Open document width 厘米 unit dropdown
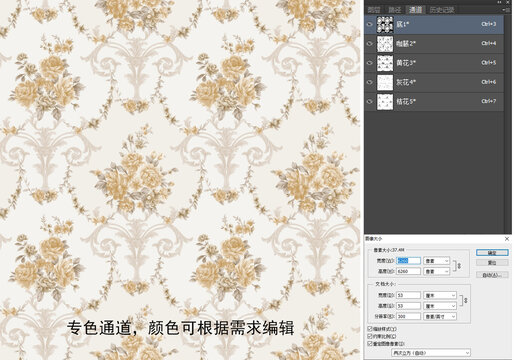This screenshot has height=360, width=515. pyautogui.click(x=440, y=295)
